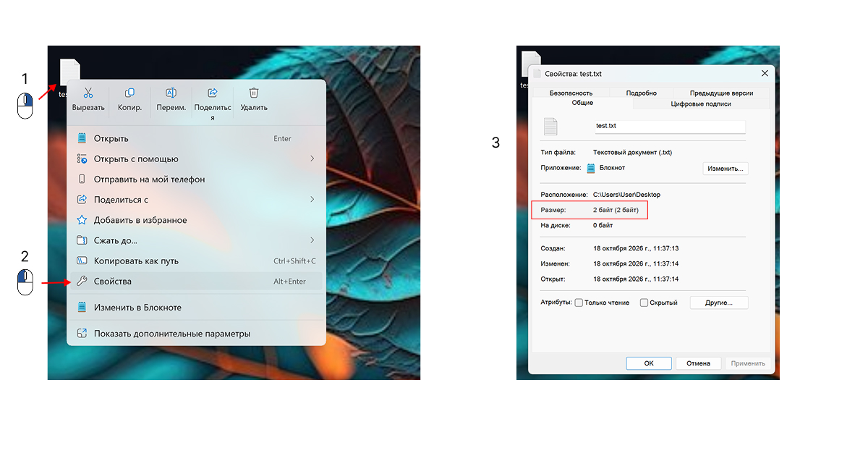Click the file name field containing test.txt
Image resolution: width=868 pixels, height=456 pixels.
(669, 126)
